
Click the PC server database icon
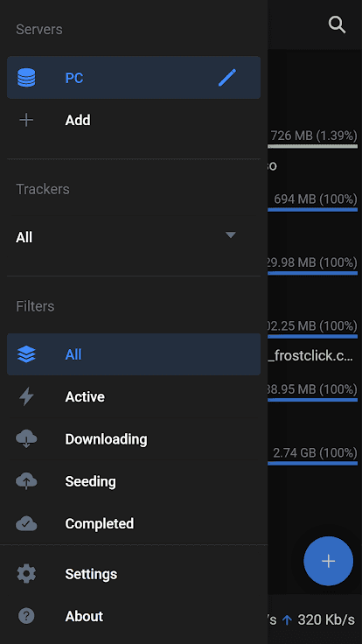(26, 78)
